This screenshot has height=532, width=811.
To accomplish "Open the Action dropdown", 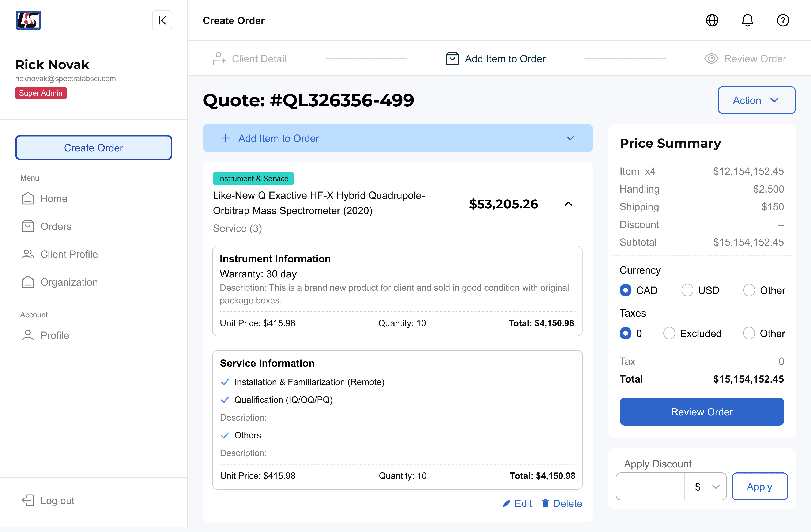I will pyautogui.click(x=756, y=100).
